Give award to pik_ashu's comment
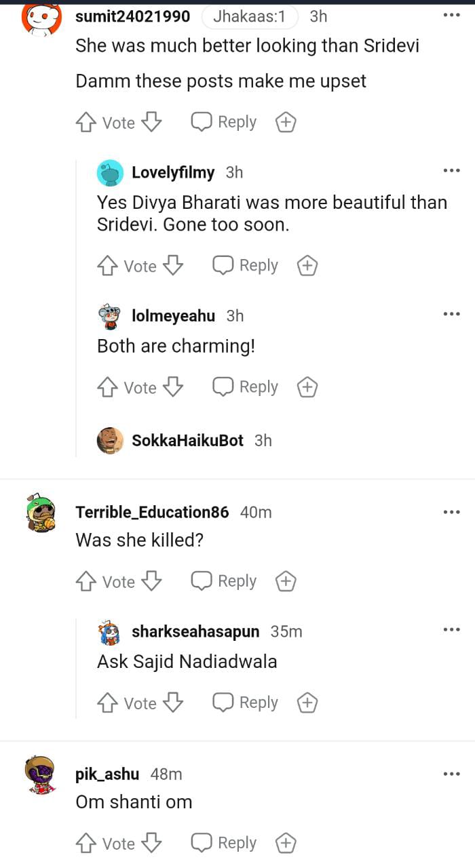475x868 pixels. (x=286, y=843)
